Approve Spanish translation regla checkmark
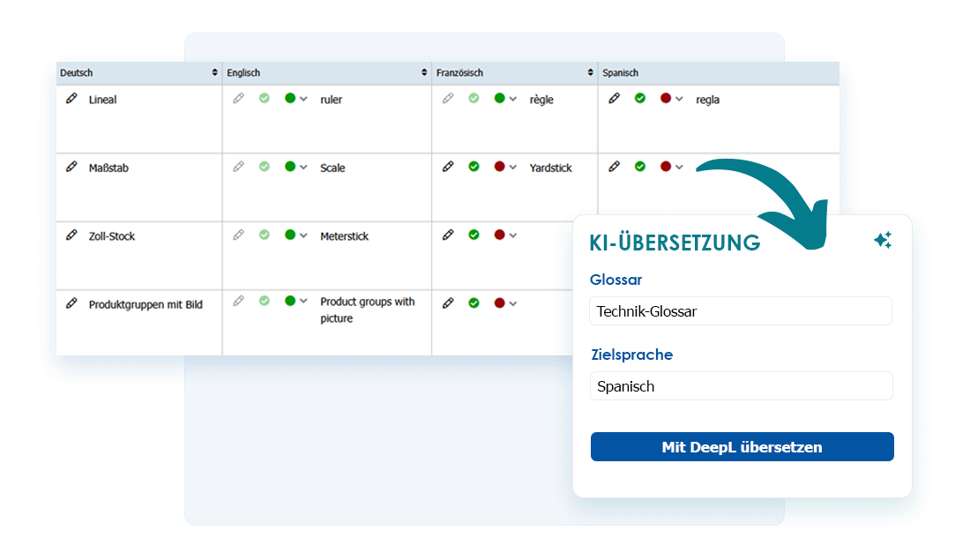 tap(640, 99)
